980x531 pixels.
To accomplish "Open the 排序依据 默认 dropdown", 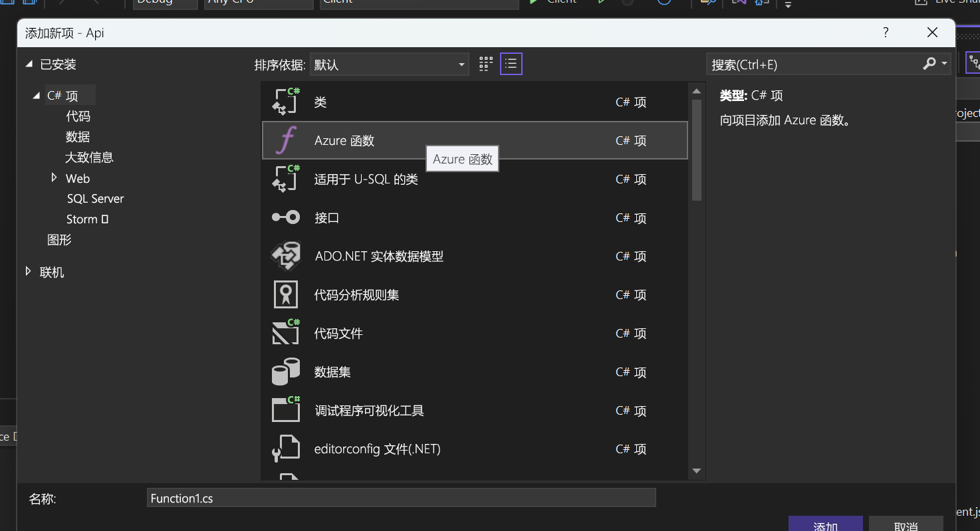I will 389,64.
